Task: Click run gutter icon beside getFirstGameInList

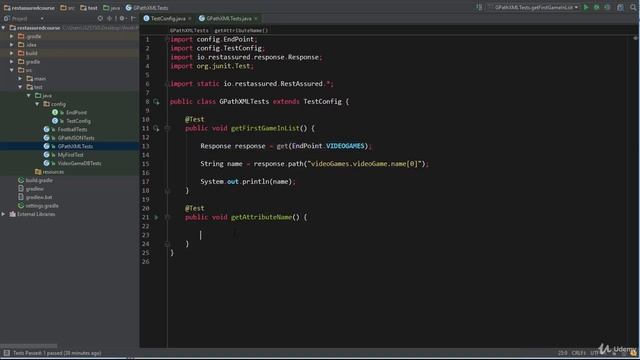Action: (x=156, y=129)
